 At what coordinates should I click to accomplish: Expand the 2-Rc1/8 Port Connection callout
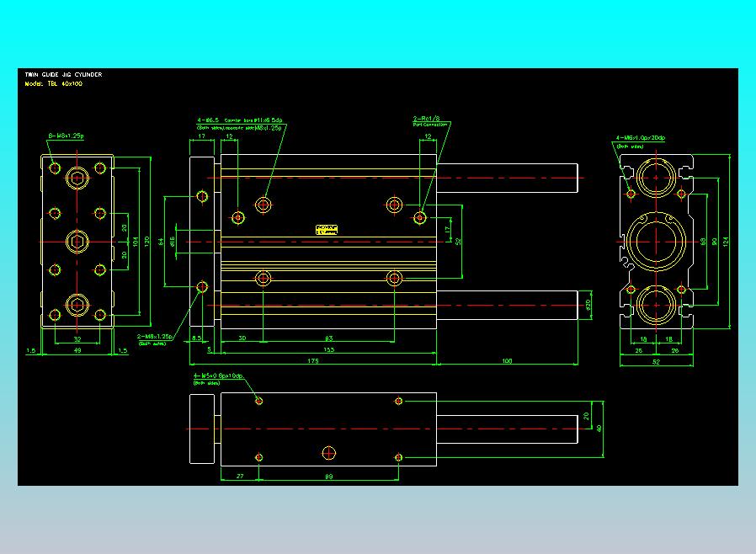(x=429, y=118)
